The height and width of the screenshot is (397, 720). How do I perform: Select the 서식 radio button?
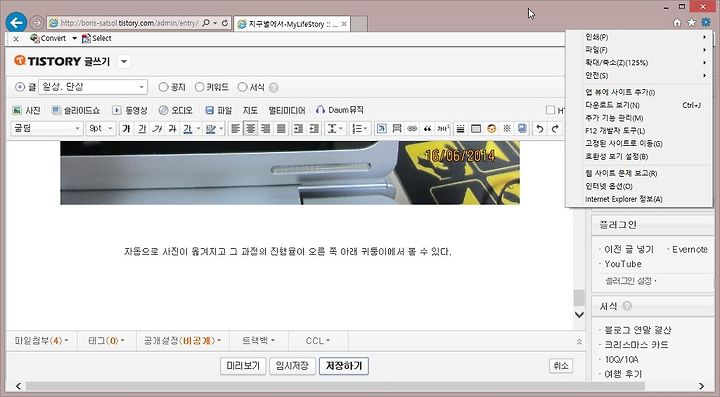[x=242, y=87]
